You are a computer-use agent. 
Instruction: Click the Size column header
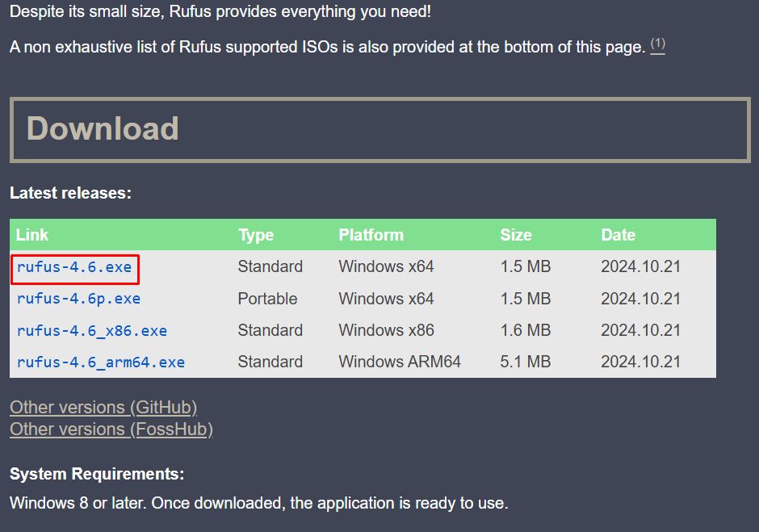[515, 235]
